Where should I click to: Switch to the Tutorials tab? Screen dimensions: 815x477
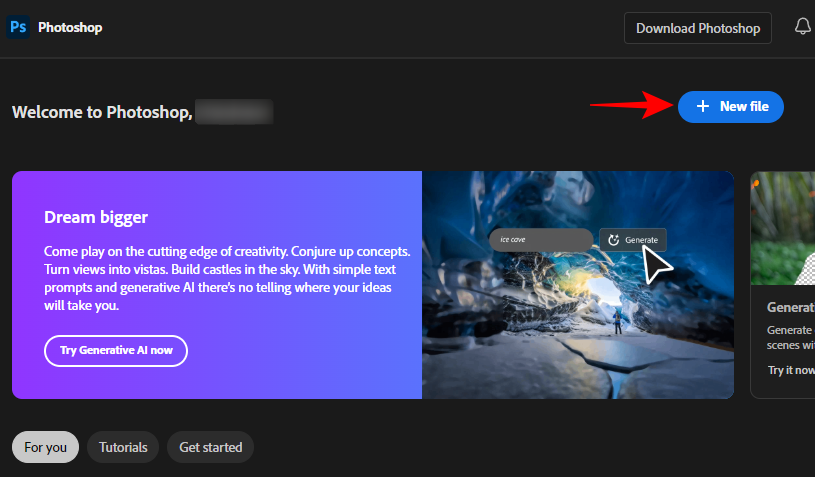point(123,447)
